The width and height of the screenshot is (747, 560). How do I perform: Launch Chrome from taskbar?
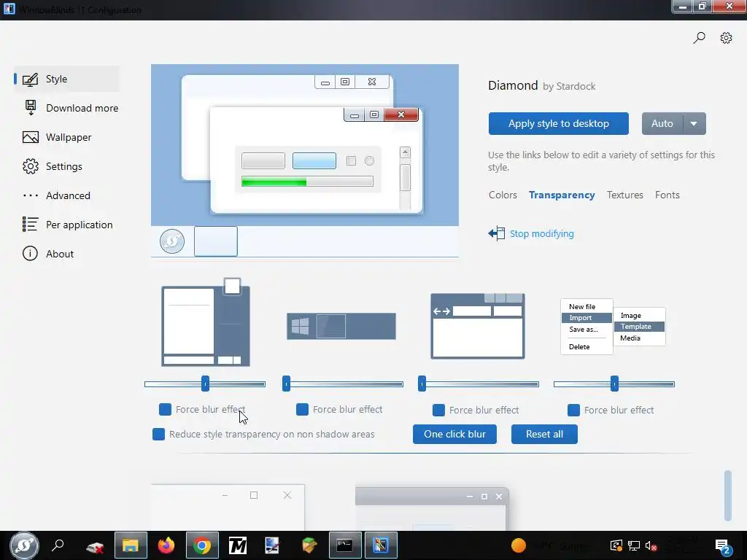point(202,545)
